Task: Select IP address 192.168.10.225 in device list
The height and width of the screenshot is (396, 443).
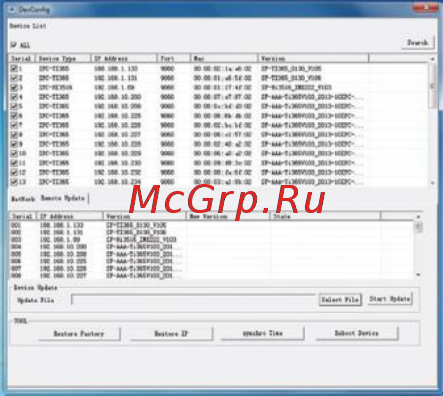Action: [117, 116]
